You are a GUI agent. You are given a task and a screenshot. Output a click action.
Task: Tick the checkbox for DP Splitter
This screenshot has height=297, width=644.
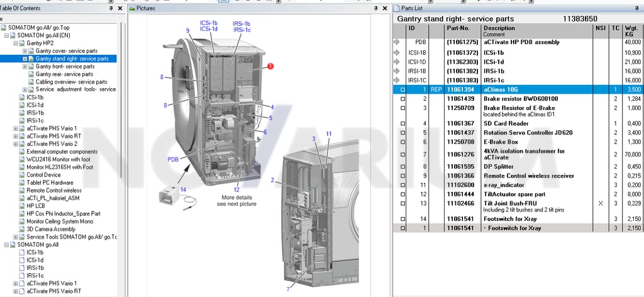click(x=402, y=167)
